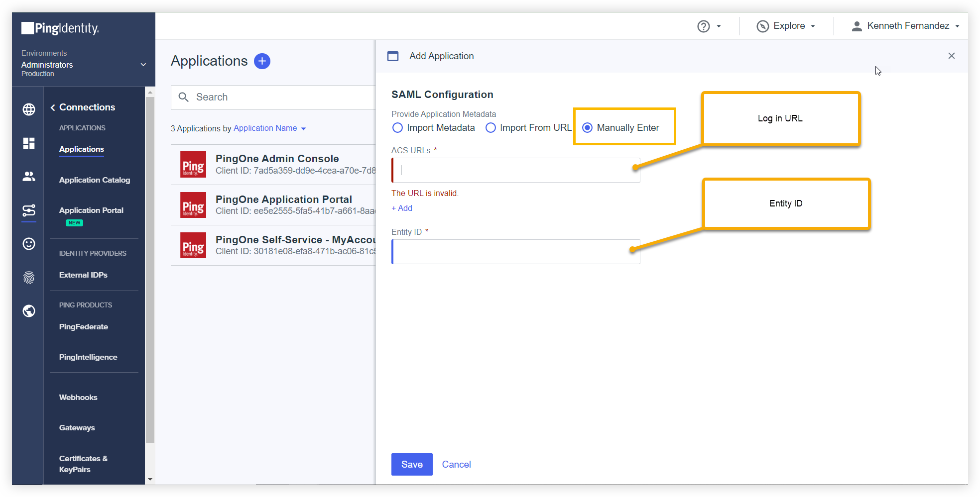Click the search magnifier icon
Screen dimensions: 980x497
184,97
